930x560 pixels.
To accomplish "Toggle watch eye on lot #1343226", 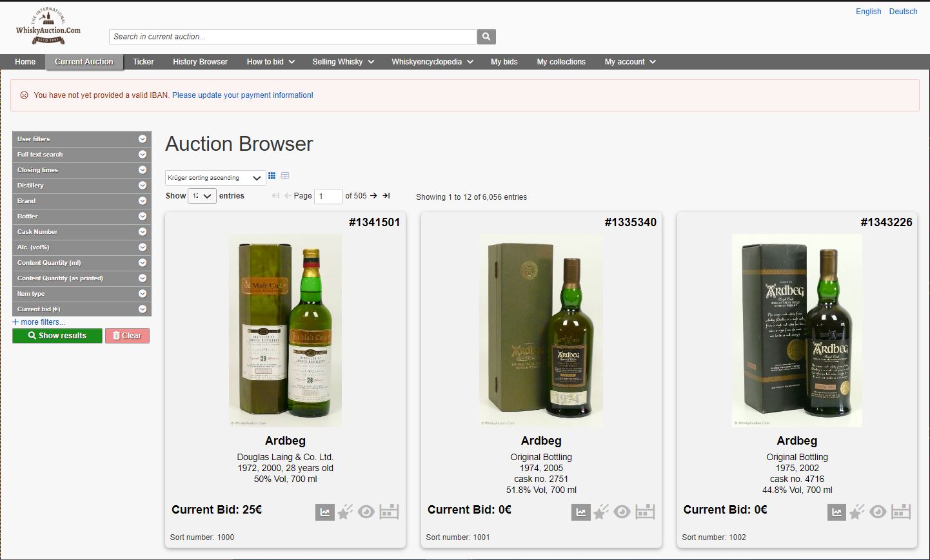I will click(x=878, y=512).
